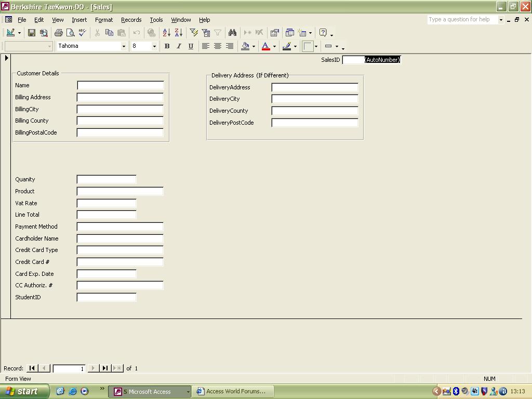Sort records descending (Z to A)
Screen dimensions: 532x399
coord(179,33)
